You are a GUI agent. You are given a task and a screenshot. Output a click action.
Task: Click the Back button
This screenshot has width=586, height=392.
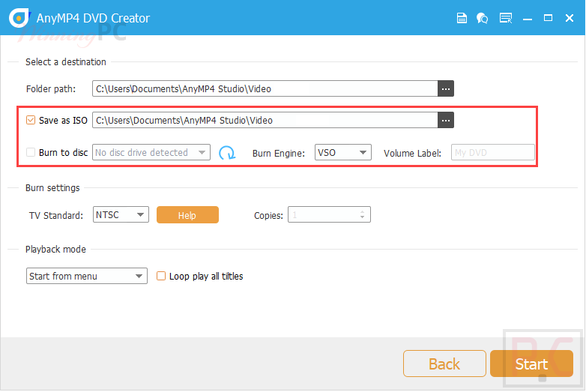coord(444,364)
